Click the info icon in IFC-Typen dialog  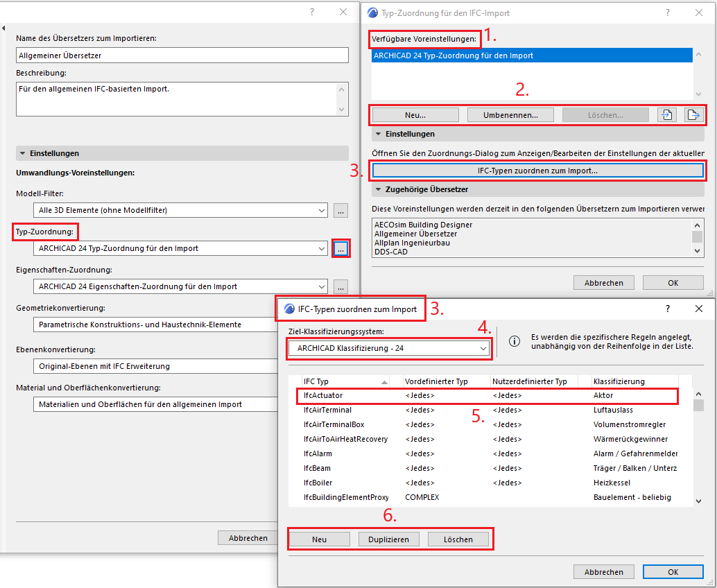coord(515,341)
